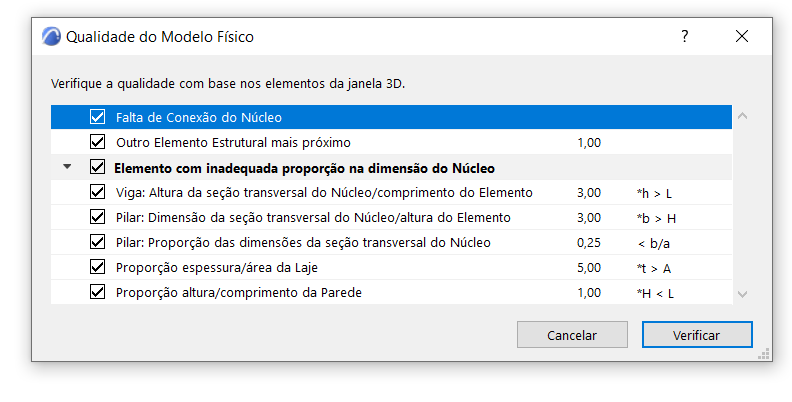This screenshot has width=792, height=402.
Task: Click the Verificar button
Action: tap(696, 335)
